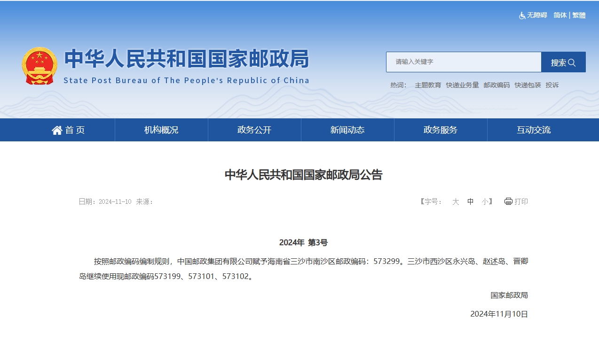Click the signature 国家邮政局
The image size is (599, 364).
click(509, 295)
